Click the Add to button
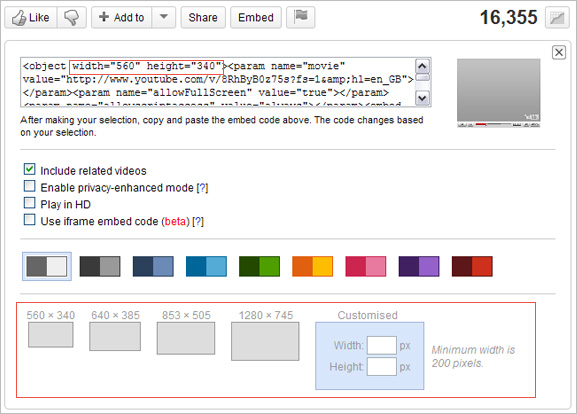This screenshot has width=577, height=414. pos(121,17)
